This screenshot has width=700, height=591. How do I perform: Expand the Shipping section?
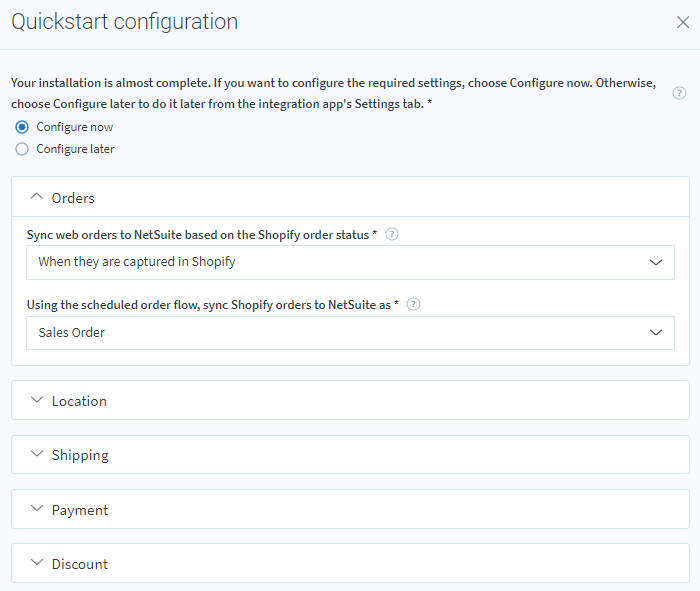pyautogui.click(x=350, y=455)
